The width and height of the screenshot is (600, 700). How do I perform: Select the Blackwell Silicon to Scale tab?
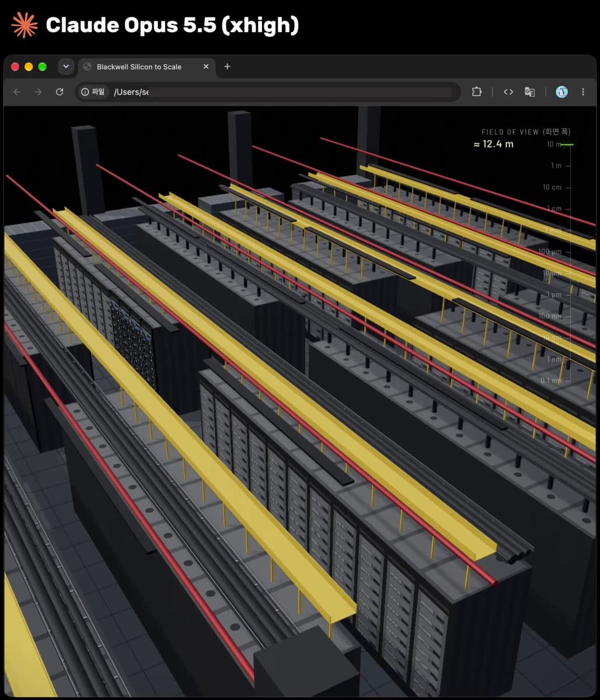pos(146,67)
